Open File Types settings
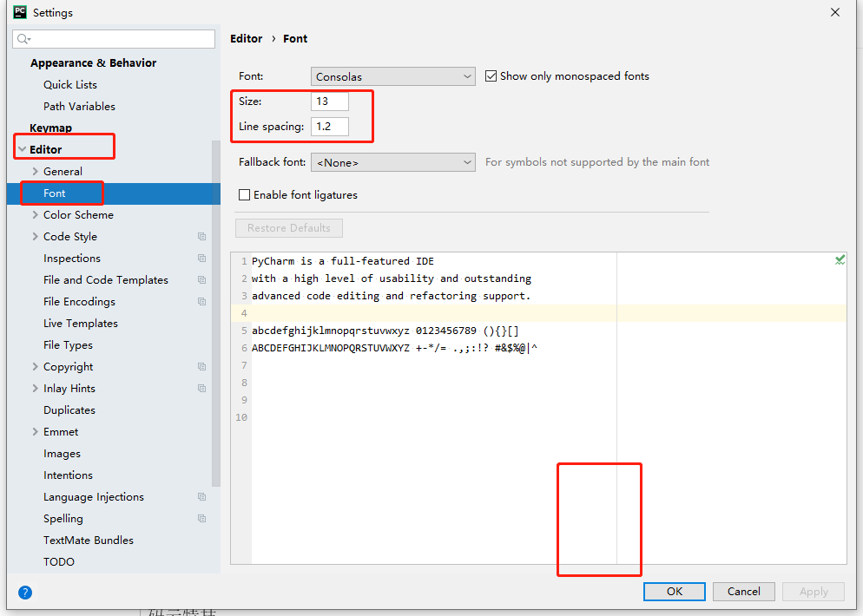863x616 pixels. (68, 344)
